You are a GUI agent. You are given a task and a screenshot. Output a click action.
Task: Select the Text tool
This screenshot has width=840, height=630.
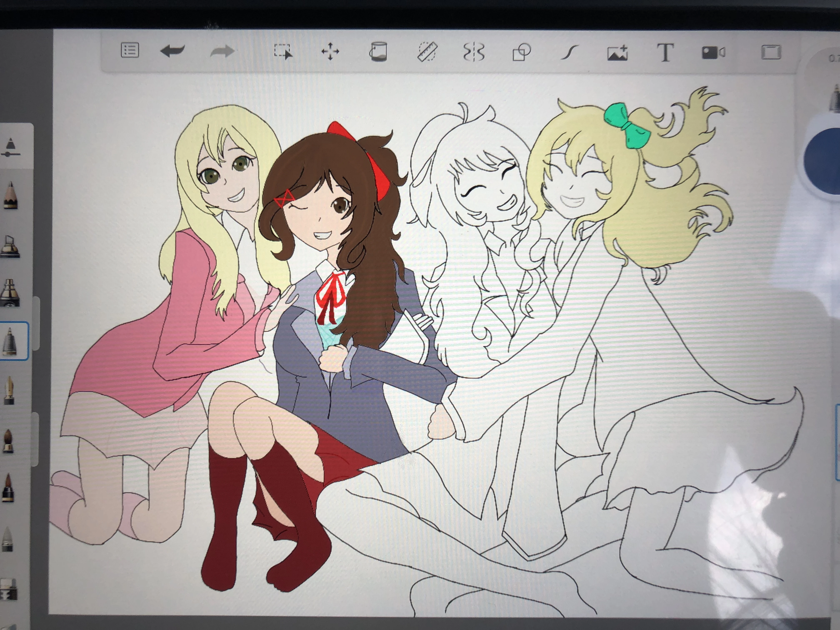point(665,53)
